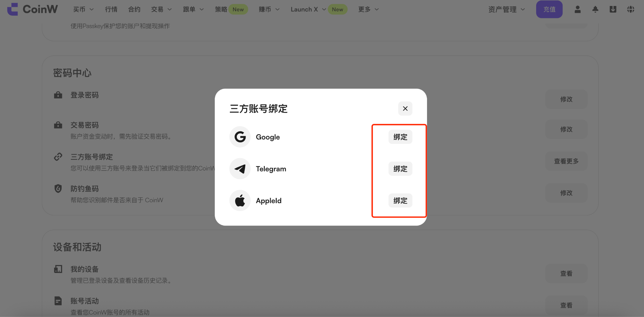Click the 交易密码 lock icon
Viewport: 644px width, 317px height.
(58, 125)
